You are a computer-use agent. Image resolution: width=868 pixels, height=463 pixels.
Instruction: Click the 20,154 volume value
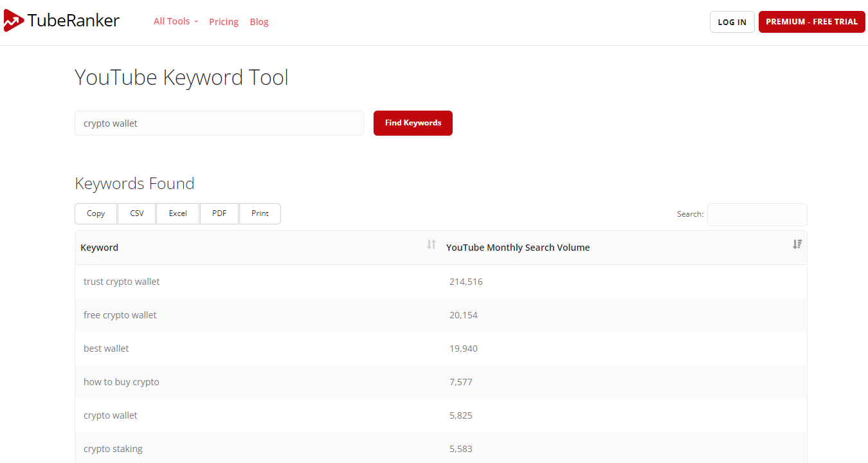(x=464, y=315)
